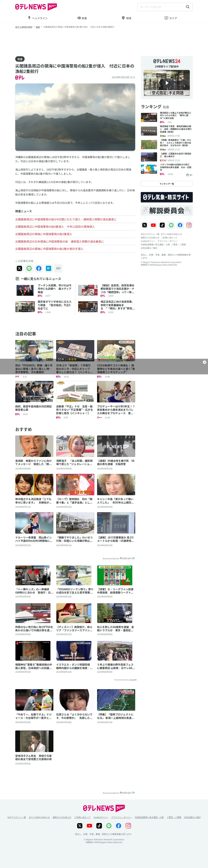Open キャシー中島 recommended article

pos(116,491)
